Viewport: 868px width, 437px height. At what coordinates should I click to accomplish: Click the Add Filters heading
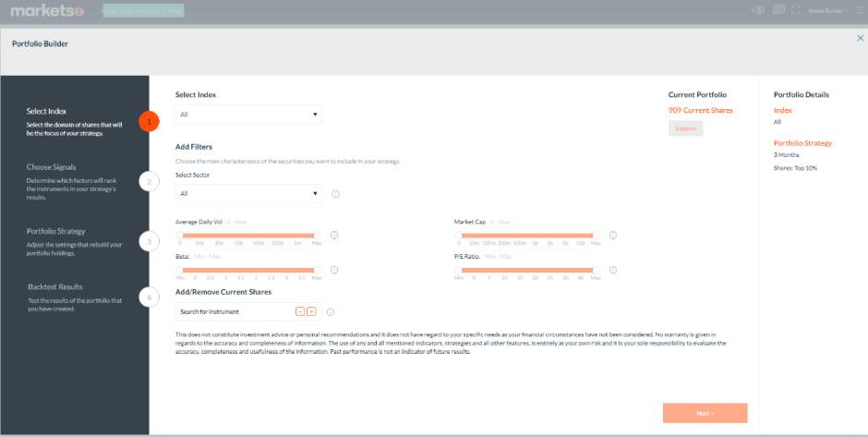(194, 147)
